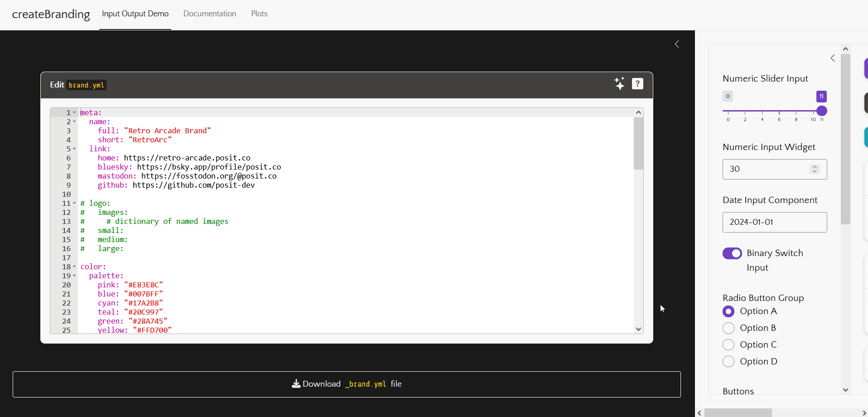Choose radio Option D
The height and width of the screenshot is (417, 868).
click(728, 362)
